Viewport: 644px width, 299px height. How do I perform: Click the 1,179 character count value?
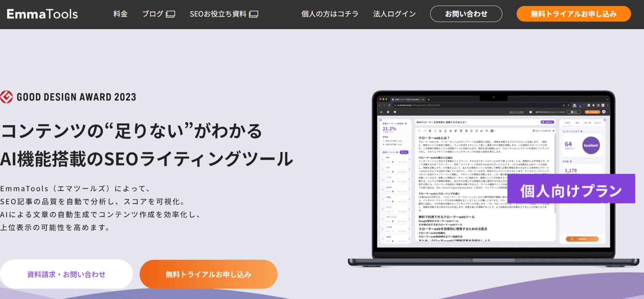tap(571, 170)
